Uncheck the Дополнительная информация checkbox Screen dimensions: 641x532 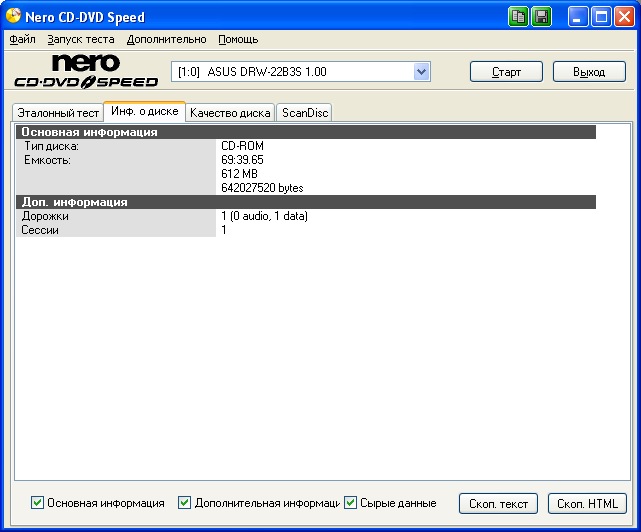pyautogui.click(x=184, y=503)
